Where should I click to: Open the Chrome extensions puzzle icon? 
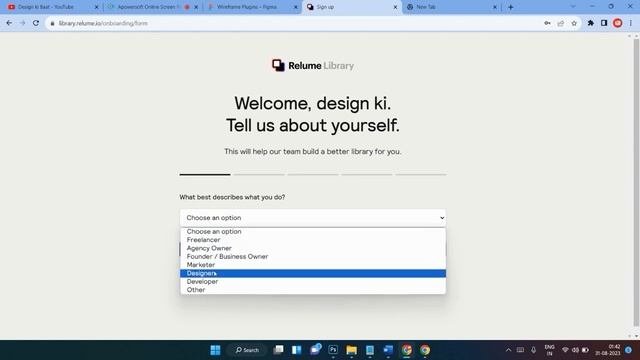[591, 23]
